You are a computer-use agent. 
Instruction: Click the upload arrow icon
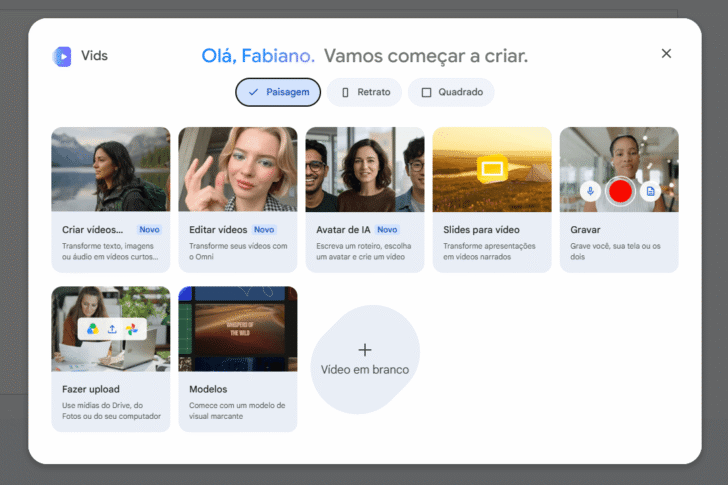pyautogui.click(x=112, y=329)
